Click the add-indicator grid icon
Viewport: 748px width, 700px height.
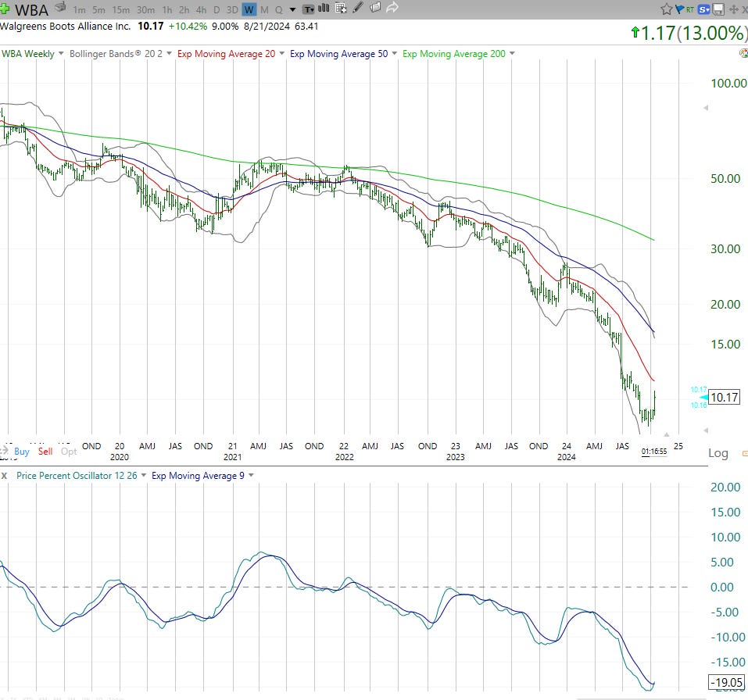pos(341,8)
